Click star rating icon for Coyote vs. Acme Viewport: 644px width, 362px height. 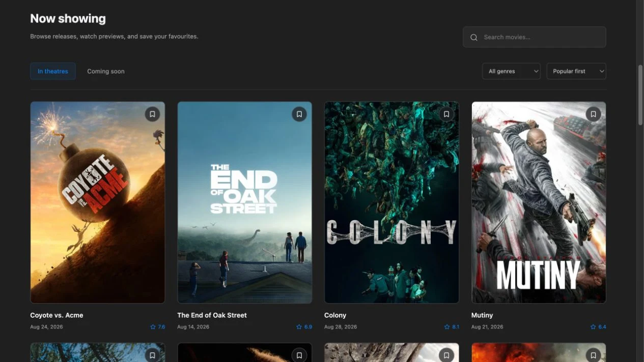click(x=153, y=327)
